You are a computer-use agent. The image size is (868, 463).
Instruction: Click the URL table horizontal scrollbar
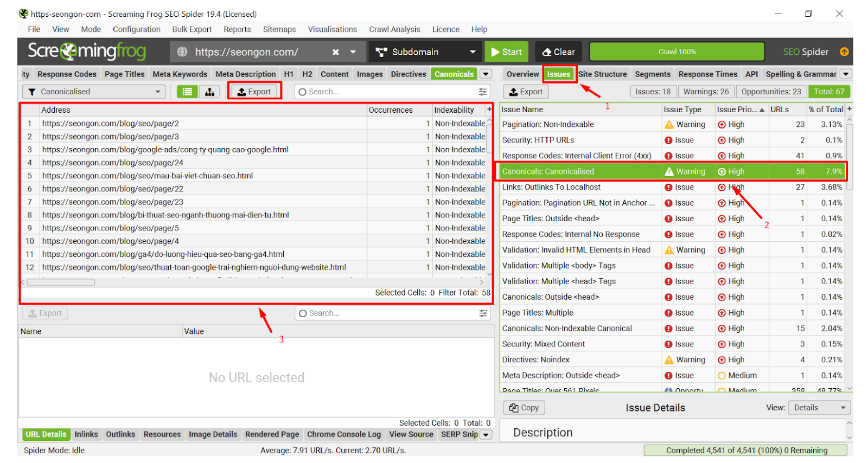click(61, 282)
